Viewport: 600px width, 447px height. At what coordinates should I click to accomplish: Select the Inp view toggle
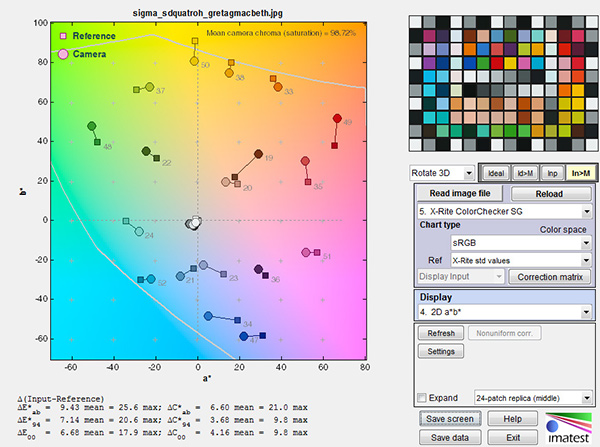pos(552,173)
